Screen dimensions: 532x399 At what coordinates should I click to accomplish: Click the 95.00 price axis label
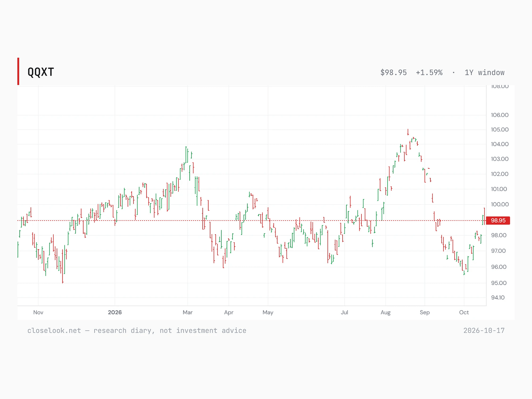coord(499,283)
